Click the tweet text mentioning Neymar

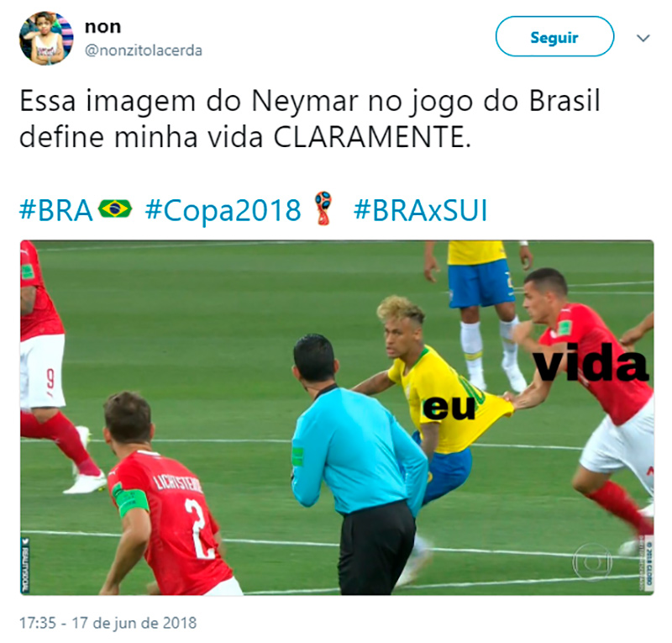point(309,119)
